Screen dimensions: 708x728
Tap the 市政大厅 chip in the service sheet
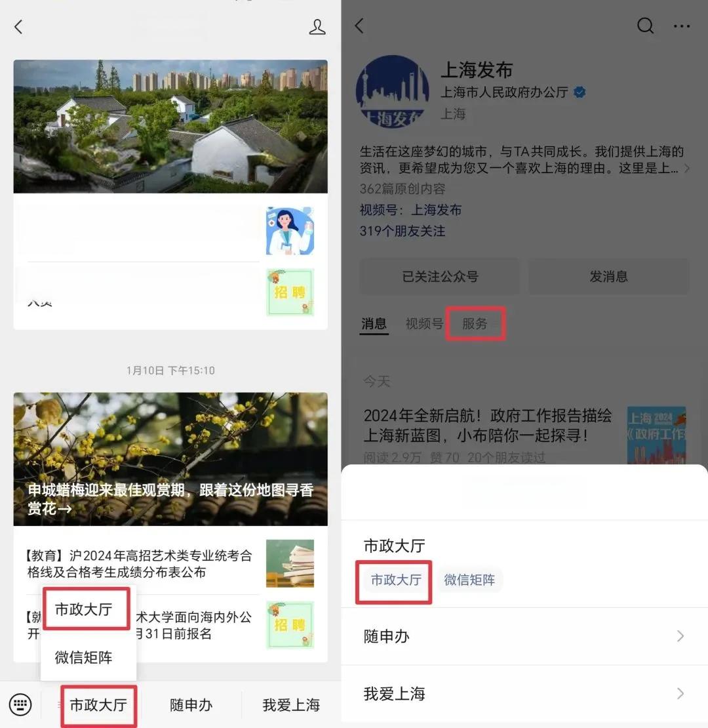coord(396,580)
